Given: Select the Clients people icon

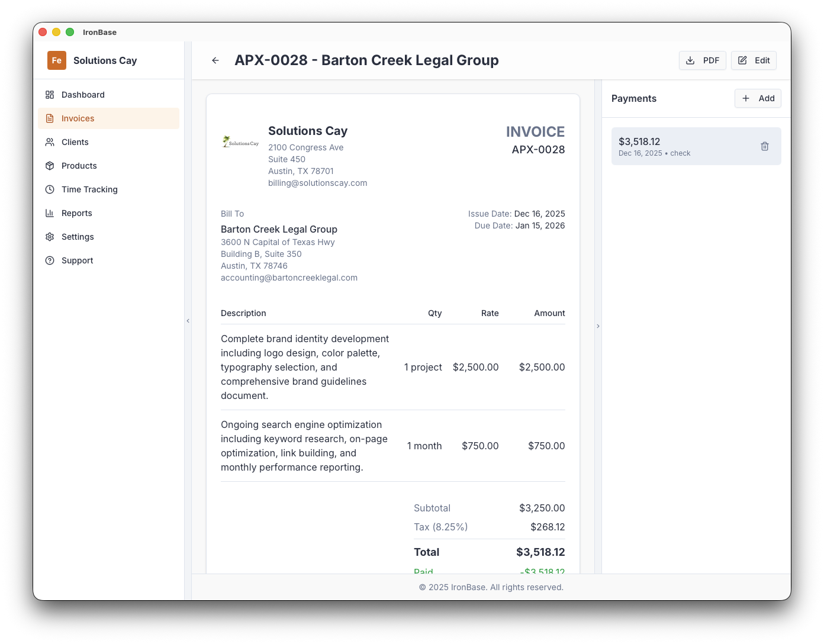Looking at the screenshot, I should coord(50,142).
